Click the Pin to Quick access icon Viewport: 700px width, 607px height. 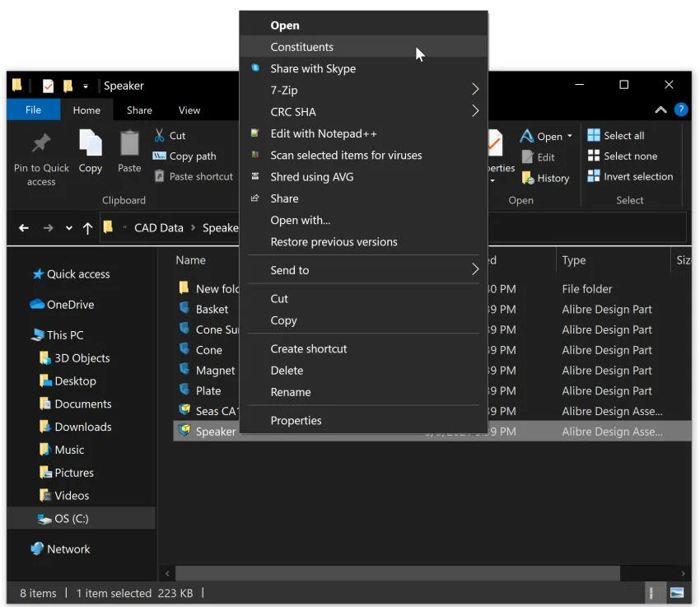(41, 142)
